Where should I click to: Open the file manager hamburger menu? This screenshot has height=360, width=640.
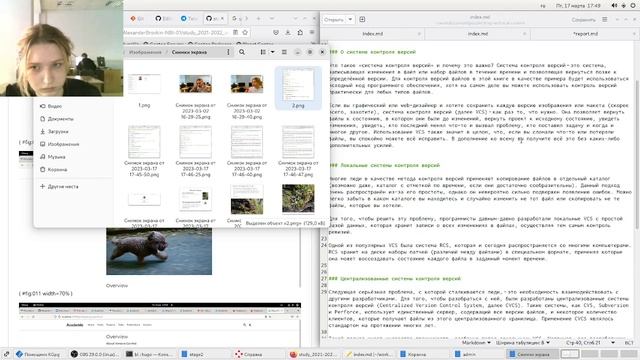(x=284, y=52)
